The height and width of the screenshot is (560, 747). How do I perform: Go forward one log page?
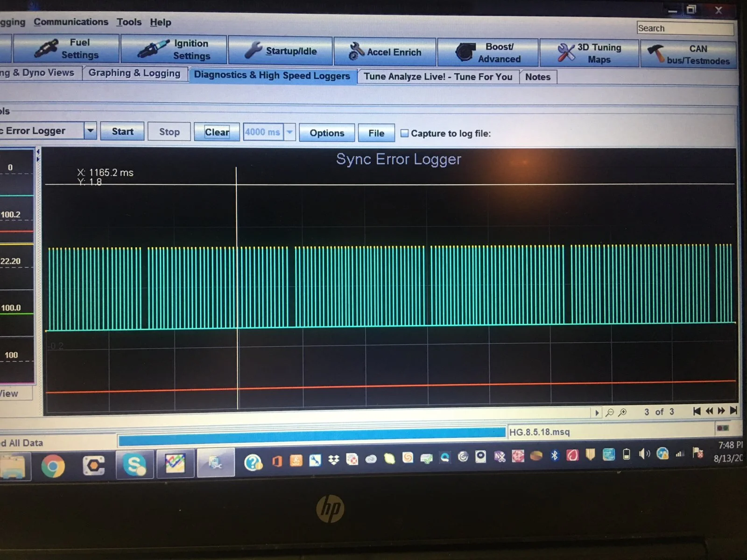[x=721, y=411]
